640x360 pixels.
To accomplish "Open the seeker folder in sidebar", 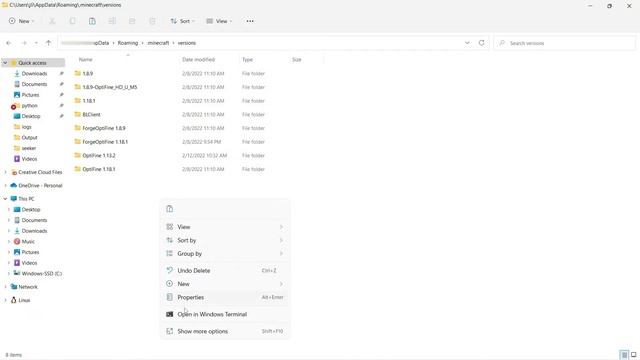I will tap(29, 148).
